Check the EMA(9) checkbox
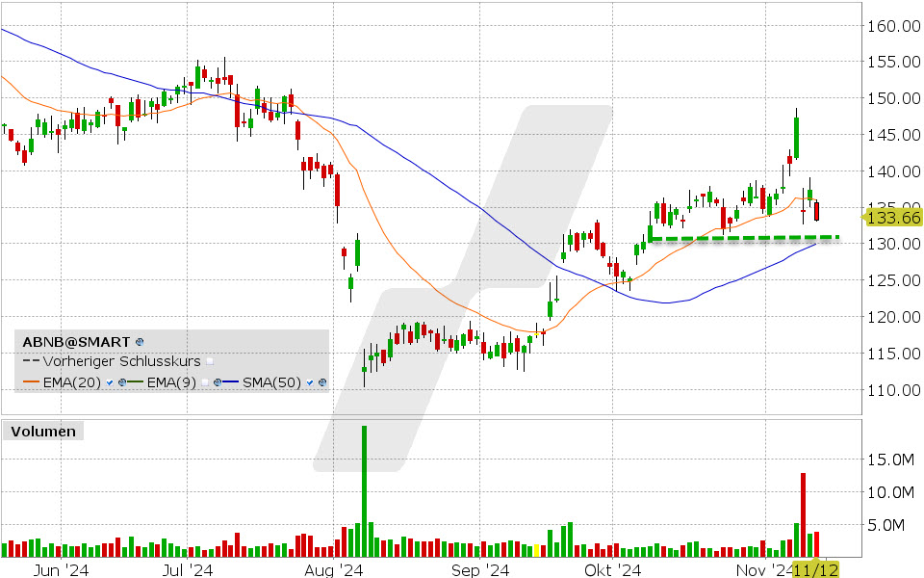 tap(204, 382)
